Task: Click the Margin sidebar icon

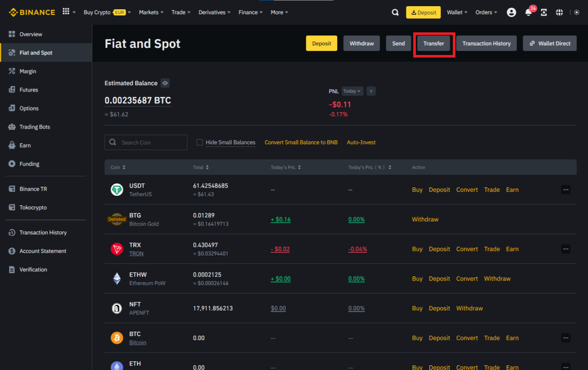Action: [12, 71]
